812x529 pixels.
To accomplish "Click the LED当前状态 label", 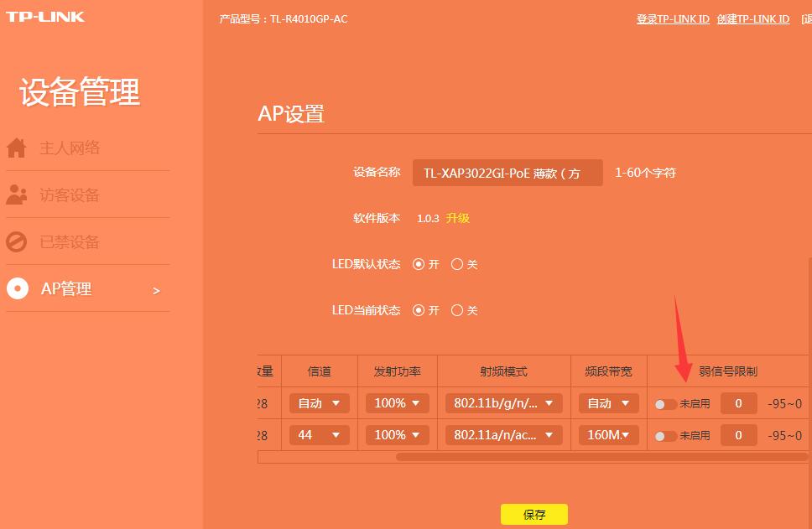I will [x=366, y=310].
